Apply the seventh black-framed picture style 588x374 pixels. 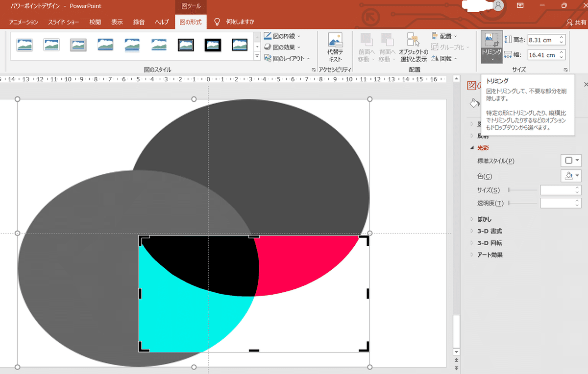(186, 45)
